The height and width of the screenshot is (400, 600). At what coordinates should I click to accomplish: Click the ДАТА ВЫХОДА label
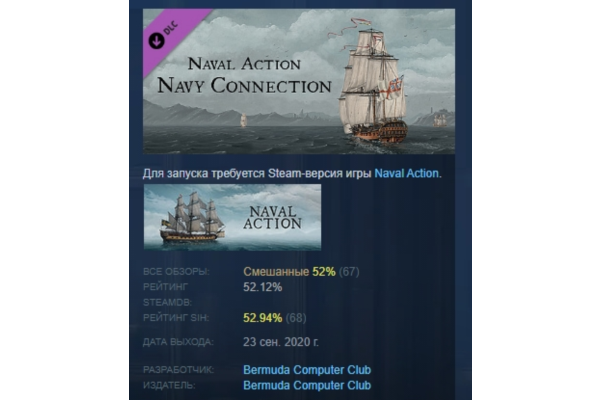[x=178, y=342]
